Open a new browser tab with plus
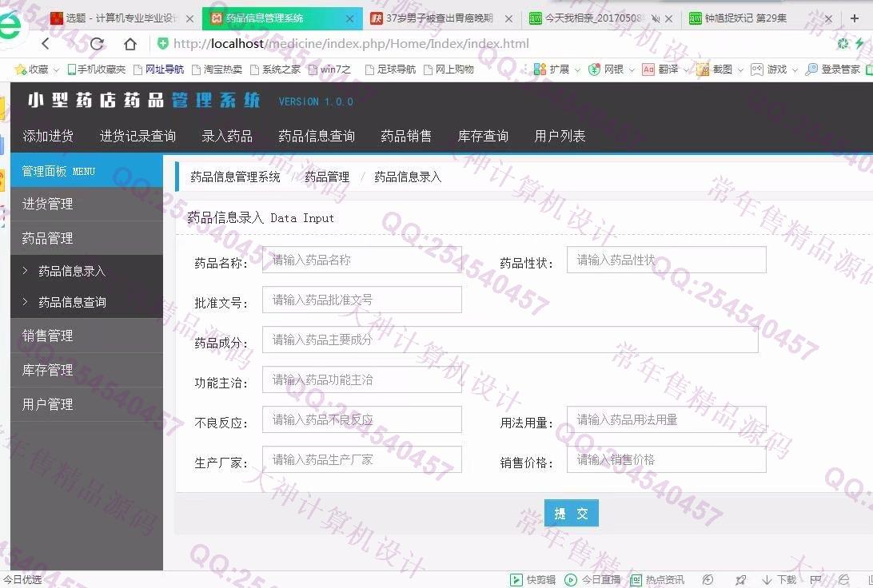Screen dimensions: 873x588 pyautogui.click(x=855, y=18)
